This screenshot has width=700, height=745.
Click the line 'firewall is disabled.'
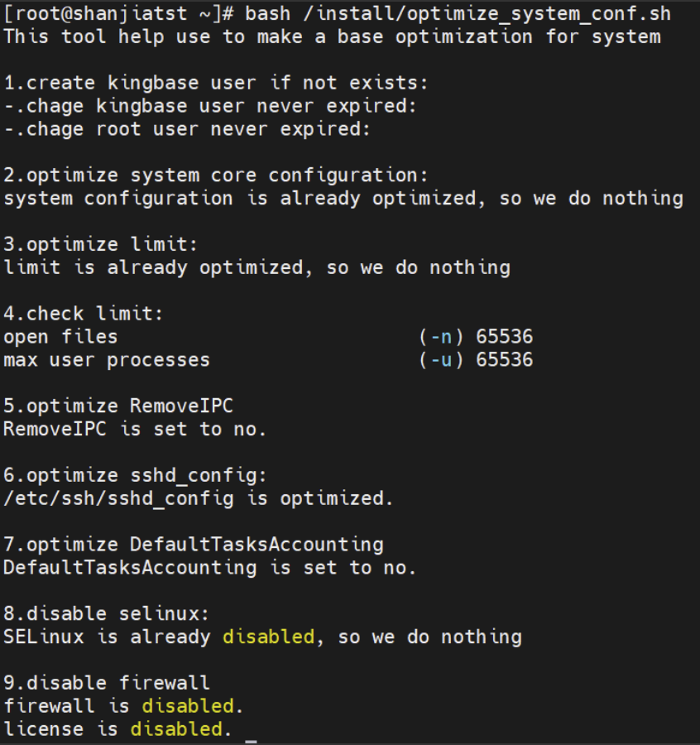(123, 706)
